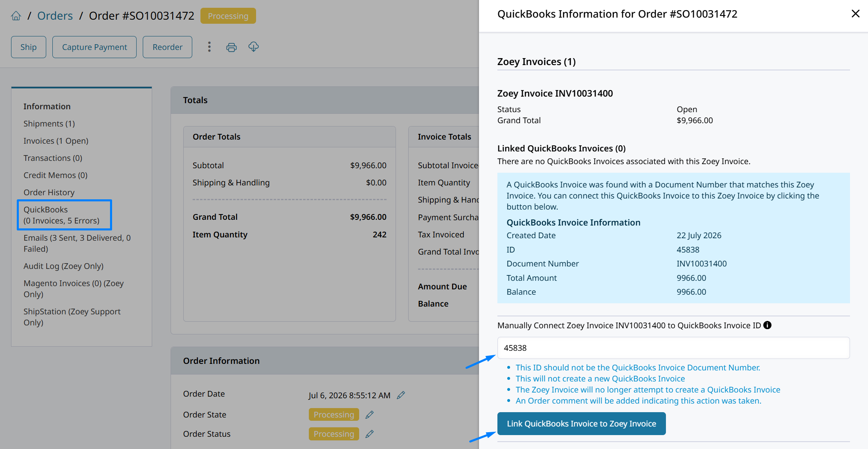The height and width of the screenshot is (449, 868).
Task: Open Transactions (0) in the sidebar
Action: point(53,158)
